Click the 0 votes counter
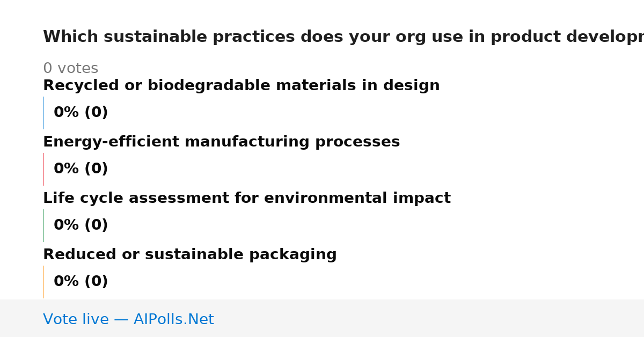 point(70,69)
